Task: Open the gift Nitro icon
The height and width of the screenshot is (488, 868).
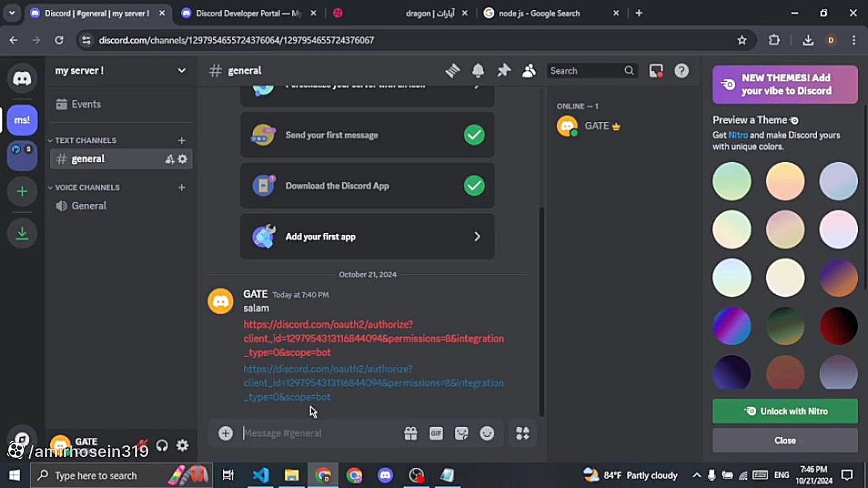Action: click(x=411, y=433)
